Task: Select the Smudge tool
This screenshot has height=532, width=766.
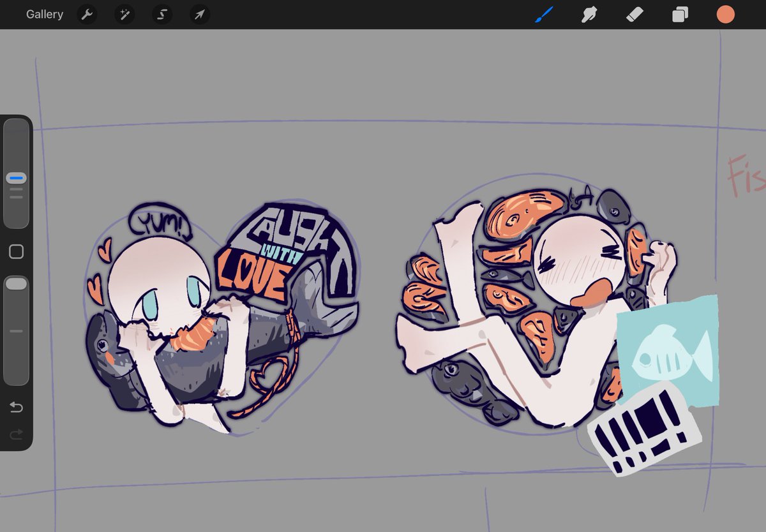Action: 589,14
